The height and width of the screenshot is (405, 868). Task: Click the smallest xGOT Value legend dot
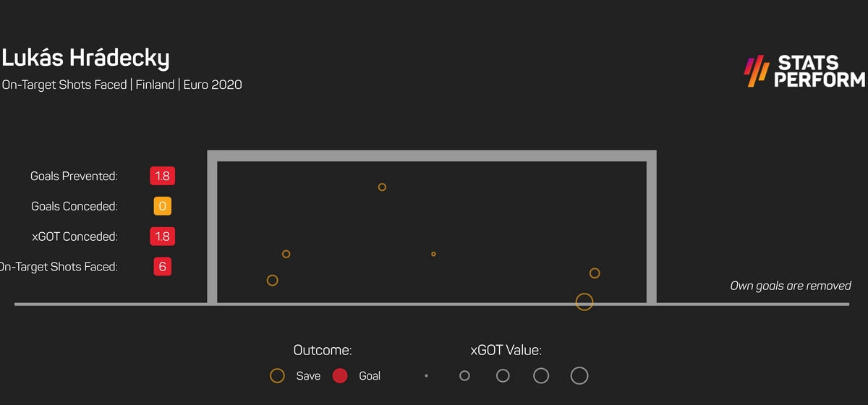pyautogui.click(x=427, y=376)
